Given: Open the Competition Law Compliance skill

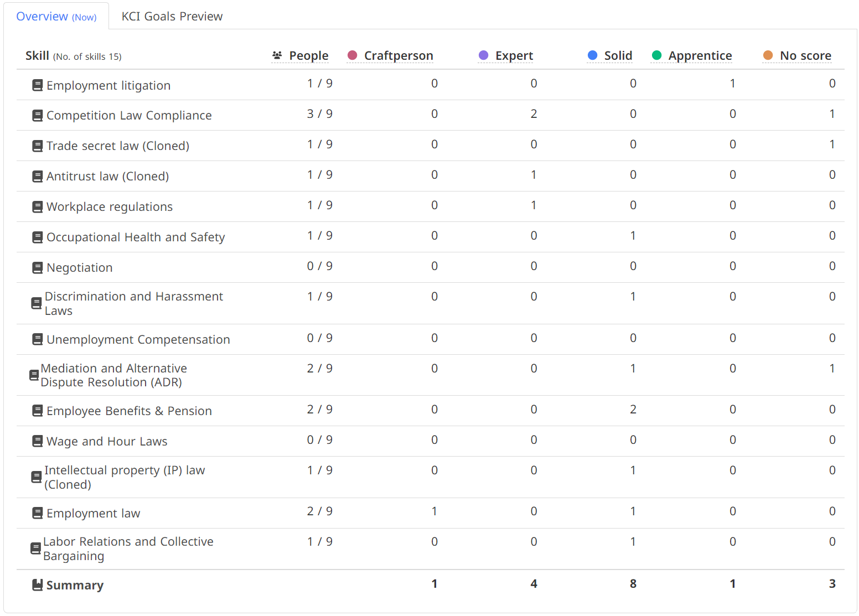Looking at the screenshot, I should pyautogui.click(x=129, y=115).
